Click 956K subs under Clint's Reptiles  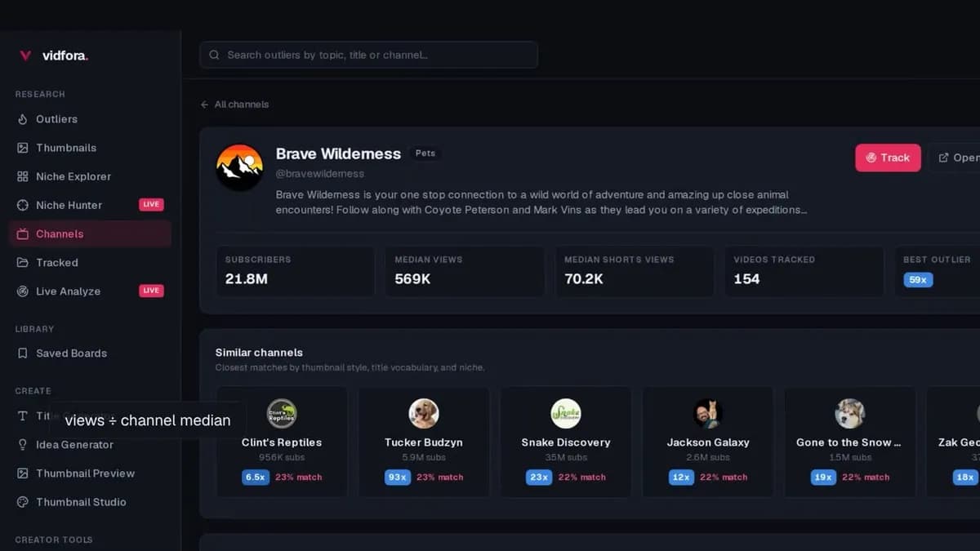(x=282, y=458)
